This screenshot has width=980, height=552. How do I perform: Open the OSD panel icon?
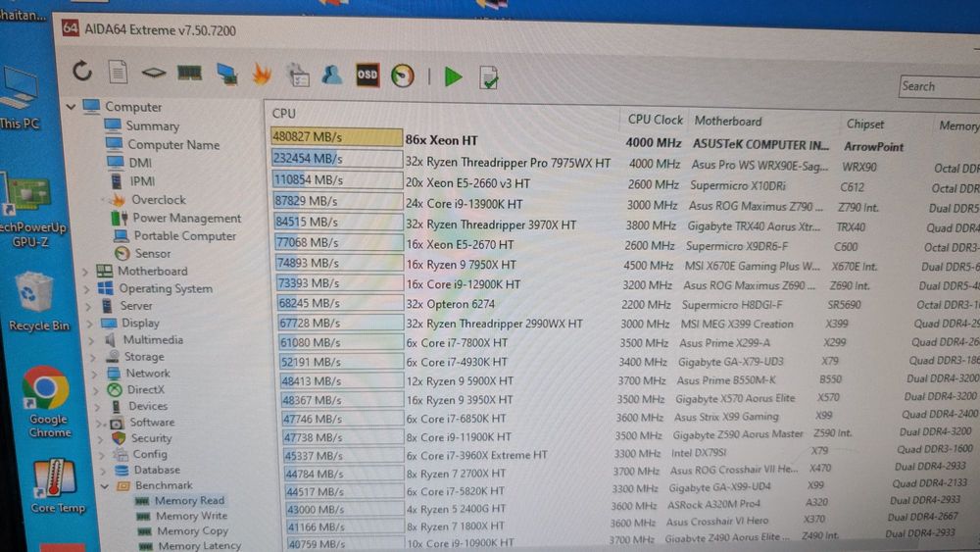click(x=367, y=75)
